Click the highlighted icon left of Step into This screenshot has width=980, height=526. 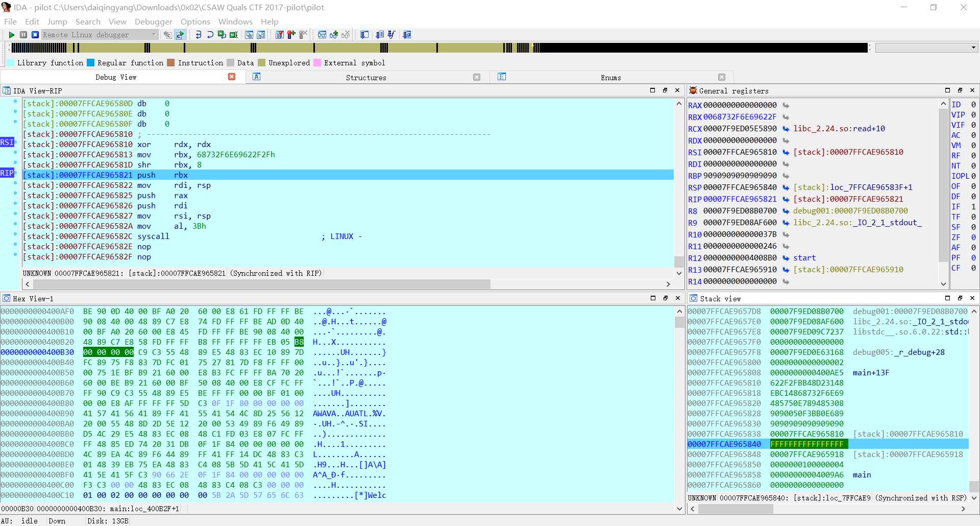[180, 35]
